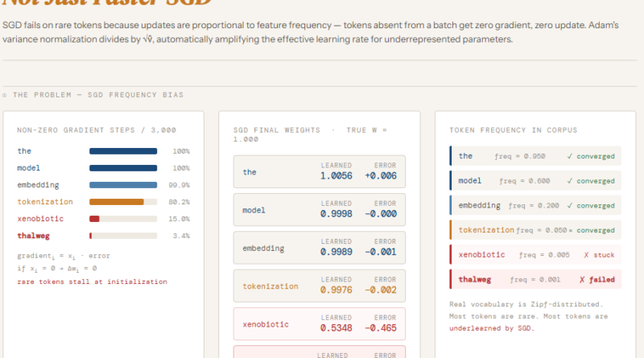This screenshot has height=358, width=644.
Task: Select the 'the' SGD final weights card
Action: pos(320,171)
